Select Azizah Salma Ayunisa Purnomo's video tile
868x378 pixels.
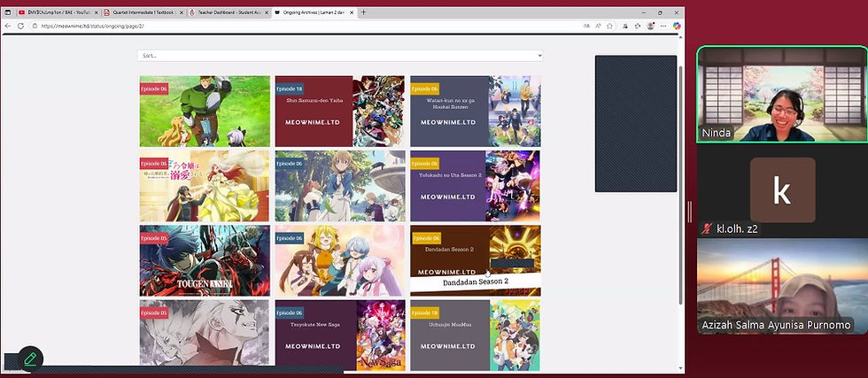(782, 286)
